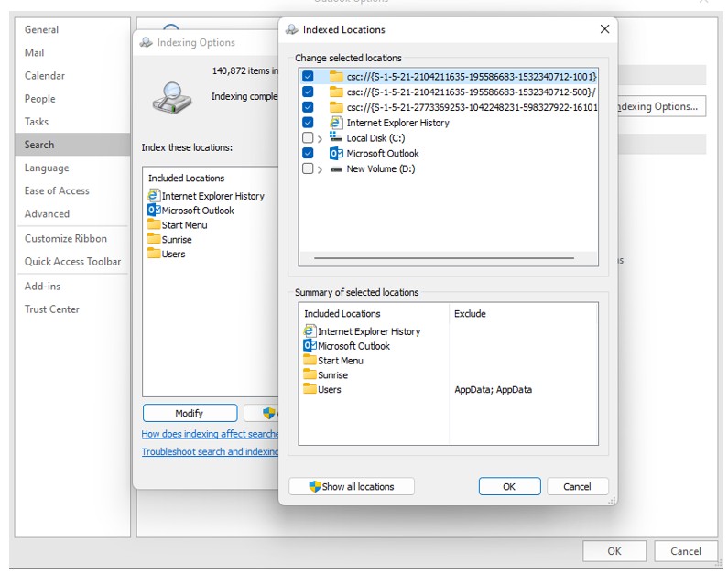The image size is (728, 574).
Task: Expand the New Volume (D:) tree node
Action: [320, 169]
